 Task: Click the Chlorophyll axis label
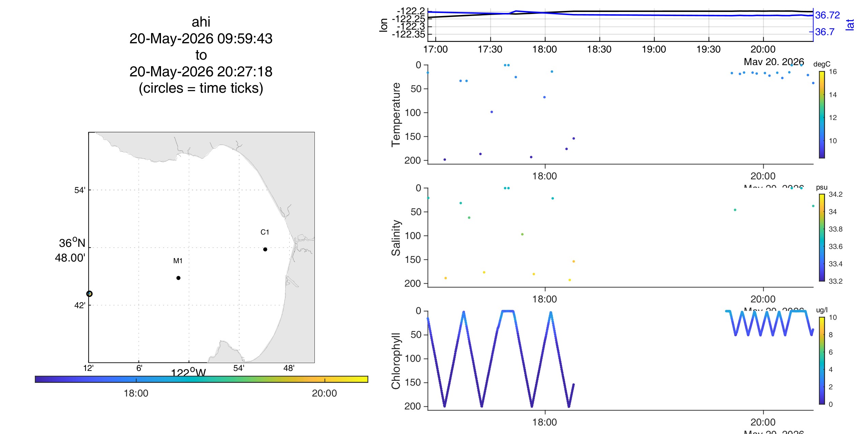[396, 361]
